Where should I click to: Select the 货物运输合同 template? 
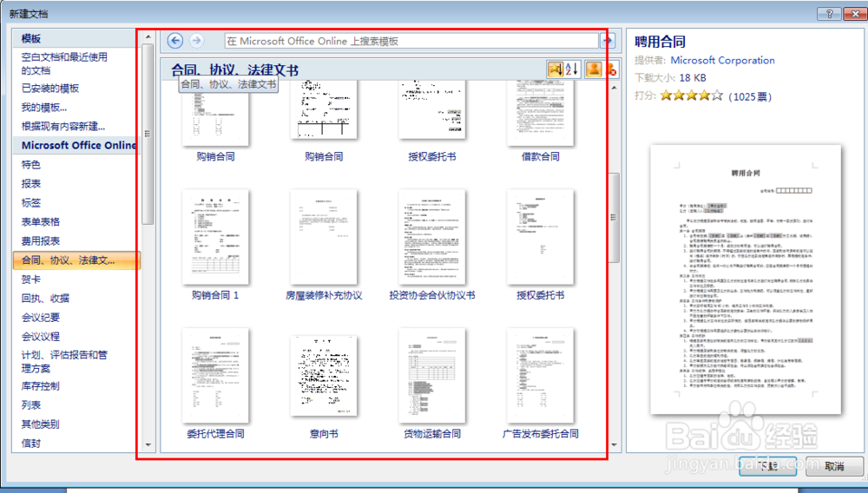point(432,376)
